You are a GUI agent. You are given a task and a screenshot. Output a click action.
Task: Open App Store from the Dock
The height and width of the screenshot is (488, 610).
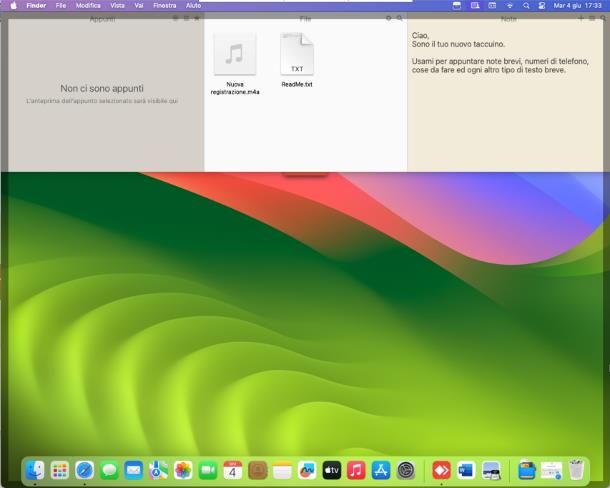pos(381,470)
